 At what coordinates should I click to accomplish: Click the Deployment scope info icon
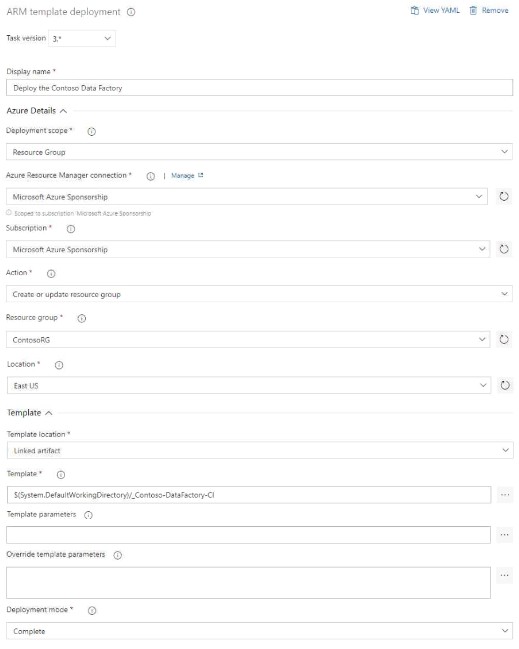(91, 131)
